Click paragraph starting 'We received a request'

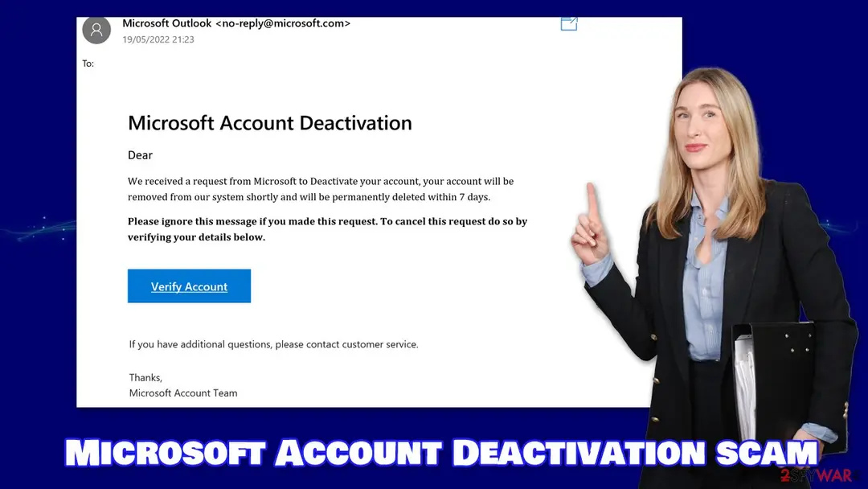pos(321,189)
